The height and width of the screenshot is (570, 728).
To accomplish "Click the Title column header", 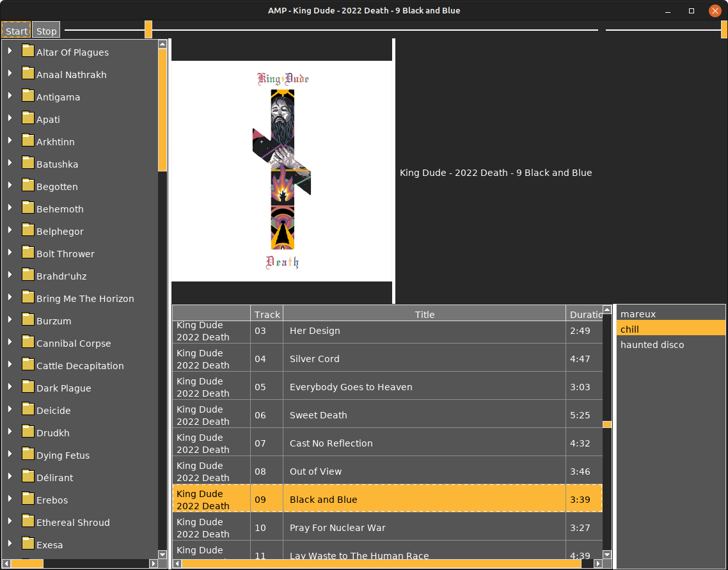I will [424, 314].
